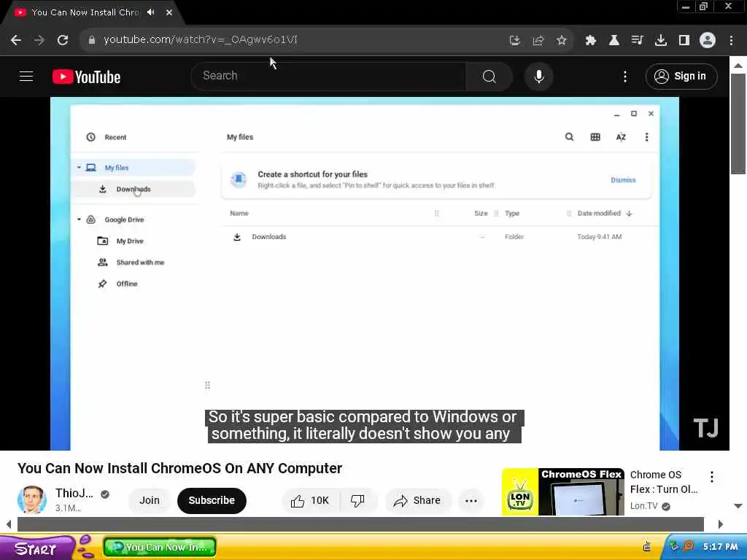Click the horizontal scrollbar right arrow
The width and height of the screenshot is (747, 560).
[x=720, y=524]
